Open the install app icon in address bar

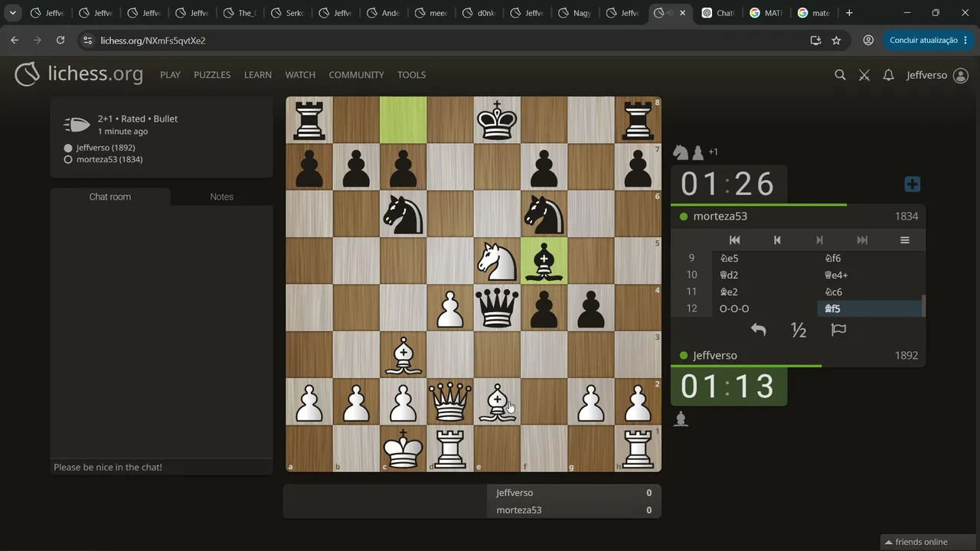(x=815, y=41)
